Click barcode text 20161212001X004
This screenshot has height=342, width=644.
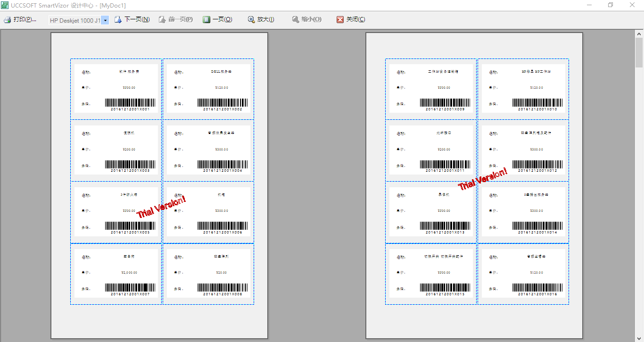(223, 171)
